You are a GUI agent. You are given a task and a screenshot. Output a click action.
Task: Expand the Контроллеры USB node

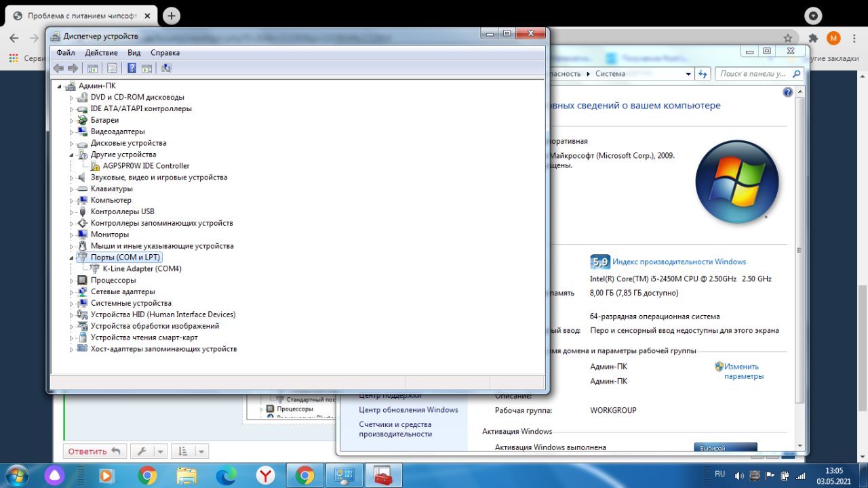coord(71,212)
